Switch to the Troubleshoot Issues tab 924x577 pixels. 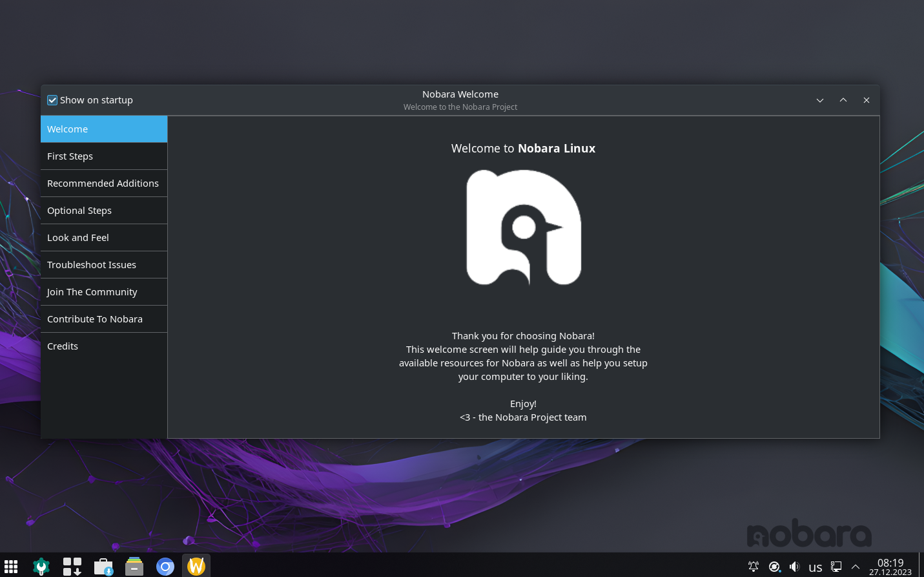104,265
